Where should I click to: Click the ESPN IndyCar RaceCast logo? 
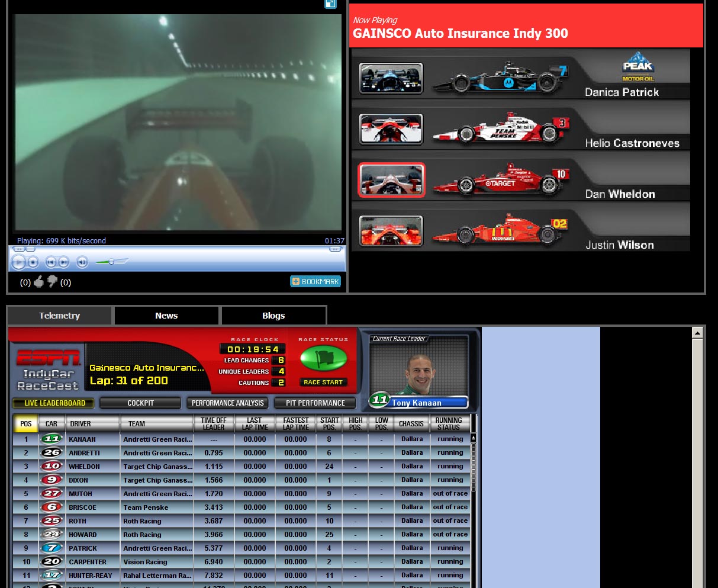(x=47, y=370)
